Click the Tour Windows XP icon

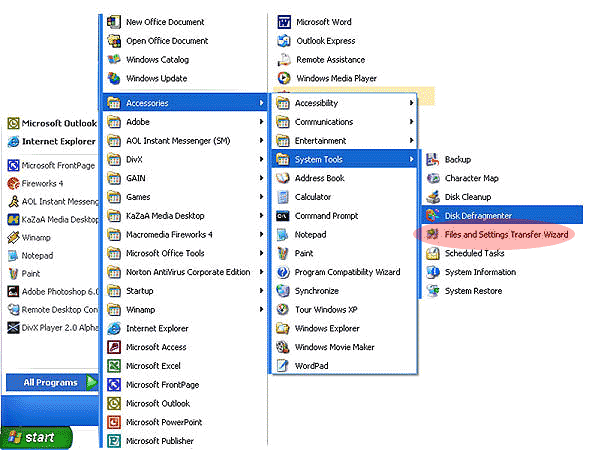tap(282, 309)
